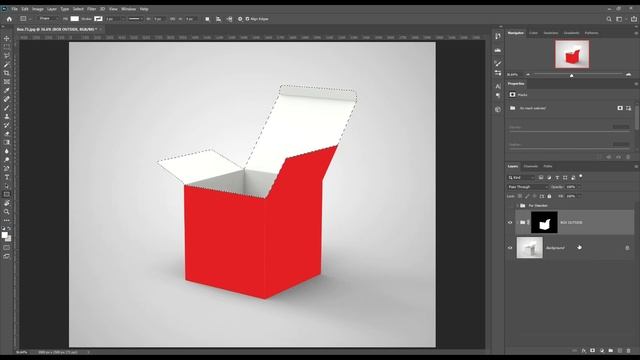
Task: Click the Stroke color swatch
Action: [x=98, y=19]
